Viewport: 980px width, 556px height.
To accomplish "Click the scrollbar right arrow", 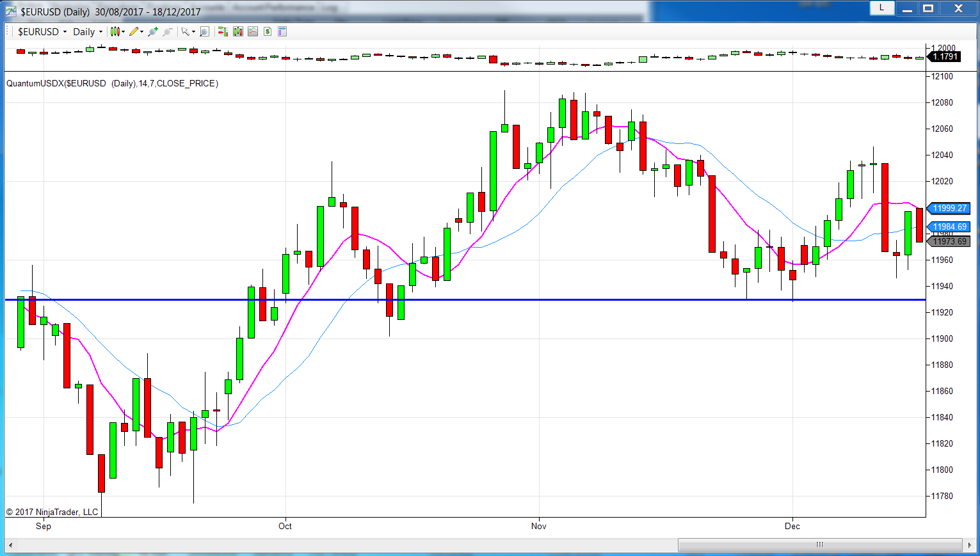I will tap(970, 545).
